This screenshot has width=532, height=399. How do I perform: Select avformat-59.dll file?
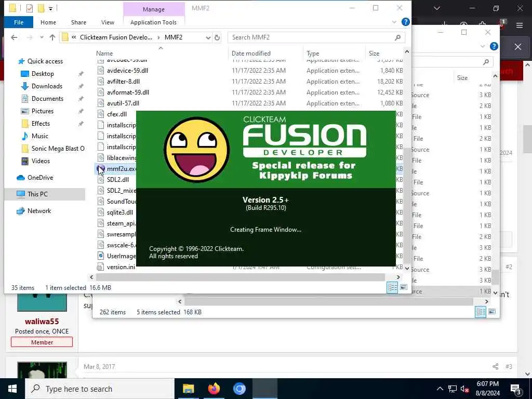[128, 92]
